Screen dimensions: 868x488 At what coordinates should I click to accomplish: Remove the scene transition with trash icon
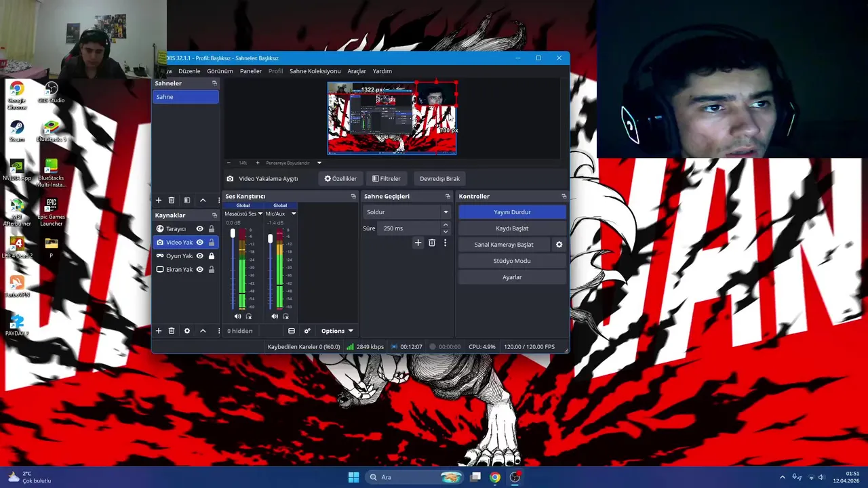click(432, 243)
